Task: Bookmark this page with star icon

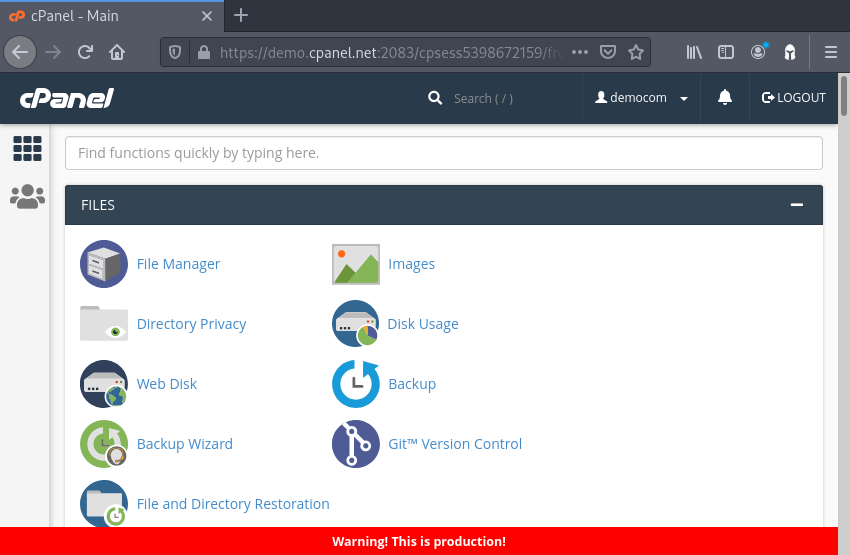Action: (636, 52)
